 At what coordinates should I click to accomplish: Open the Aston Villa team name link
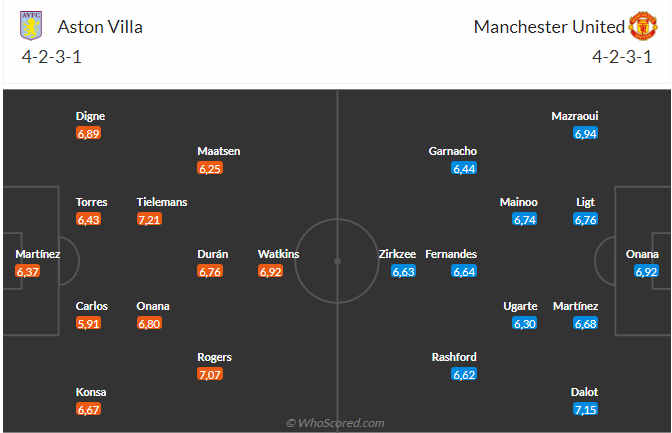tap(100, 27)
